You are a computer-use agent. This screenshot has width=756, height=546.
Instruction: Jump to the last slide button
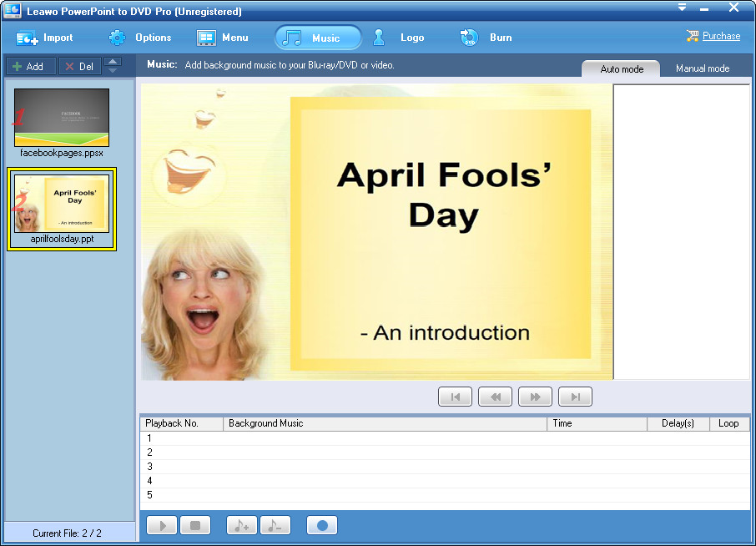click(x=575, y=397)
